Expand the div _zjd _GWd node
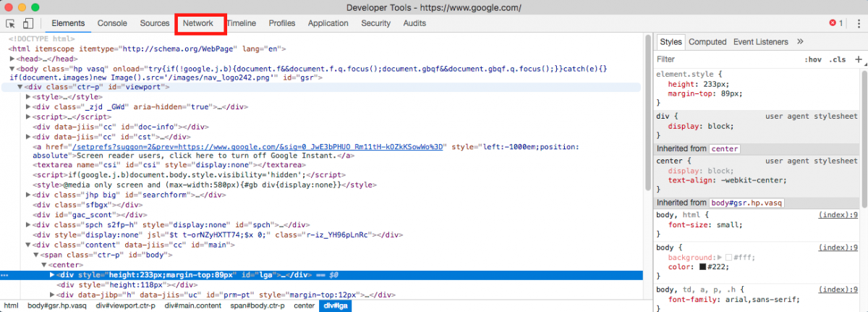This screenshot has width=868, height=312. 28,106
